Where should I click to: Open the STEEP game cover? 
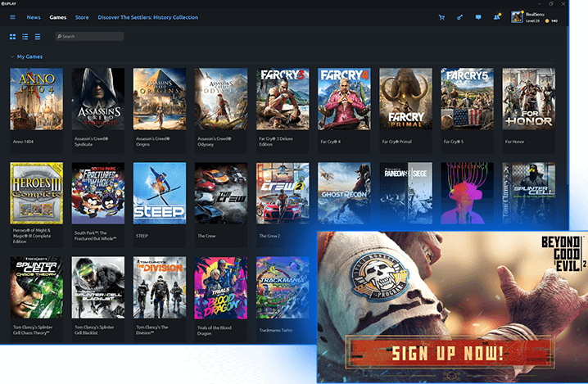pyautogui.click(x=160, y=193)
